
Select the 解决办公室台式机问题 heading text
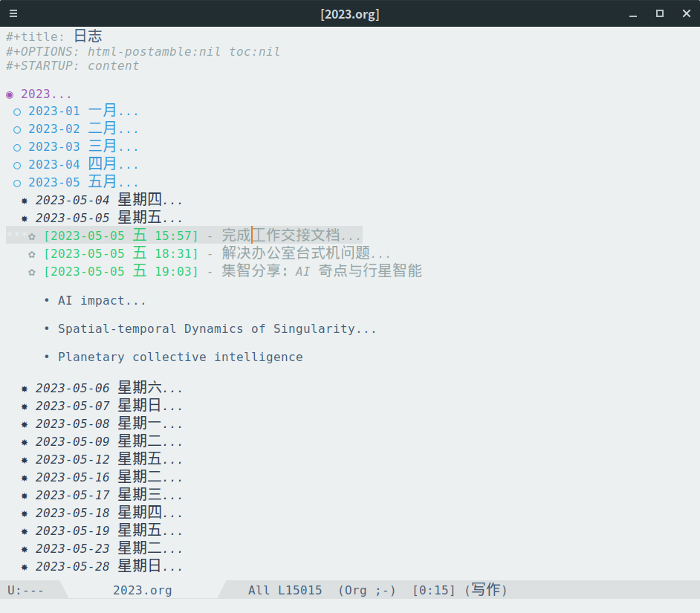tap(296, 253)
